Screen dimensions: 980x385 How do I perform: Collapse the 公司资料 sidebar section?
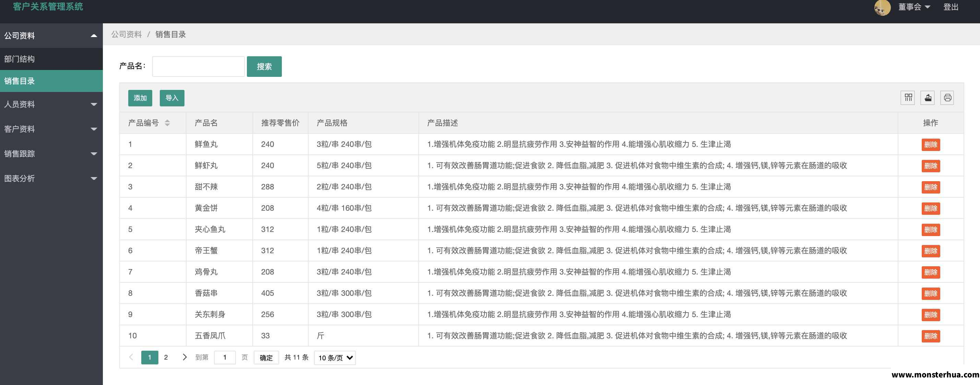tap(51, 36)
